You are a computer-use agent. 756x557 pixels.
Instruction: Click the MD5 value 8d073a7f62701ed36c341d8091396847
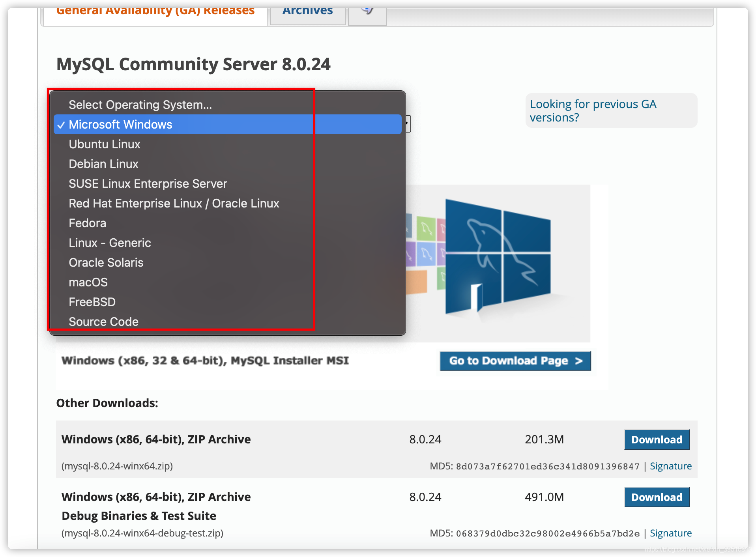pos(548,467)
